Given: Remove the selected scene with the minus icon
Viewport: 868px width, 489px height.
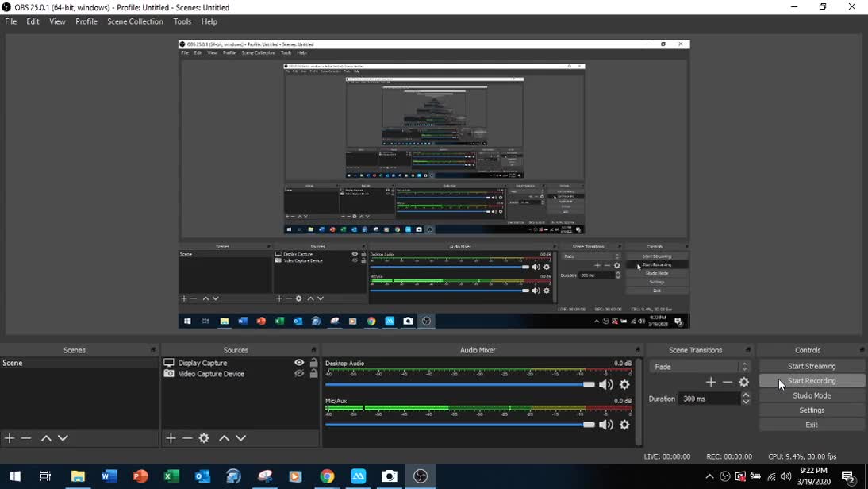Looking at the screenshot, I should (26, 438).
